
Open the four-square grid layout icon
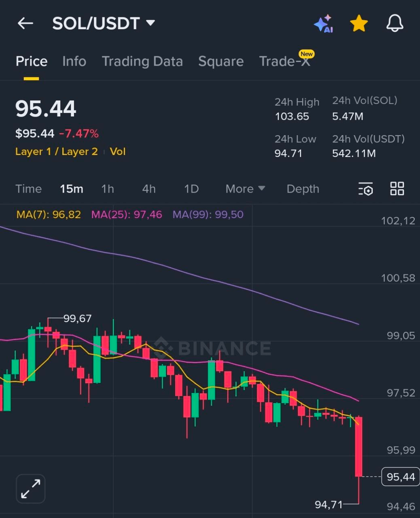[397, 189]
